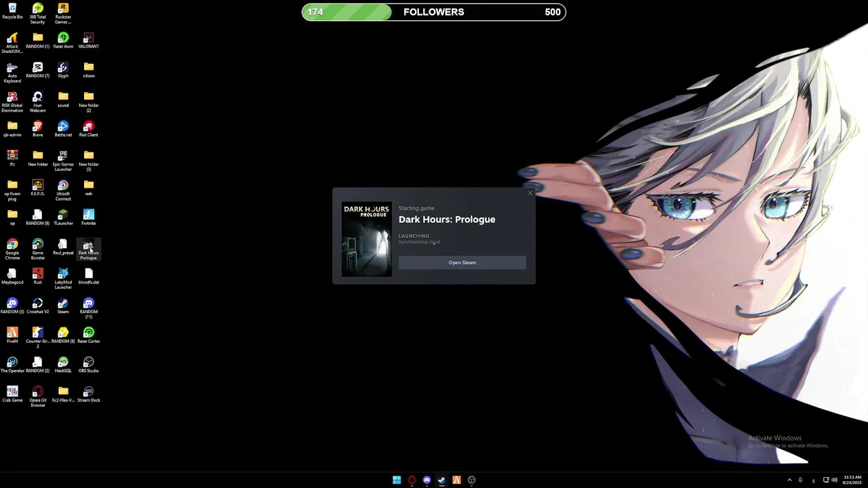Click the OBS Studio taskbar icon
The height and width of the screenshot is (488, 868).
tap(471, 480)
